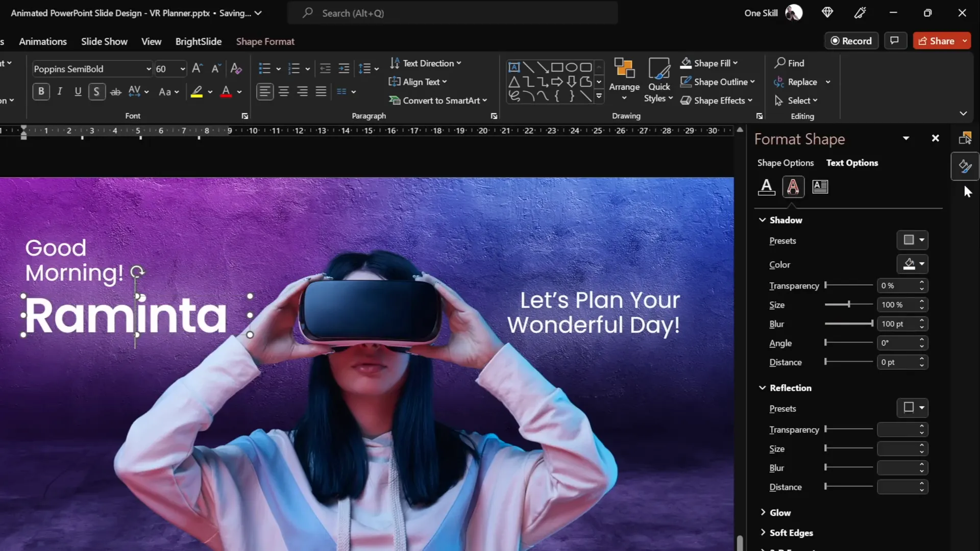Viewport: 980px width, 551px height.
Task: Toggle Strikethrough formatting
Action: (x=116, y=92)
